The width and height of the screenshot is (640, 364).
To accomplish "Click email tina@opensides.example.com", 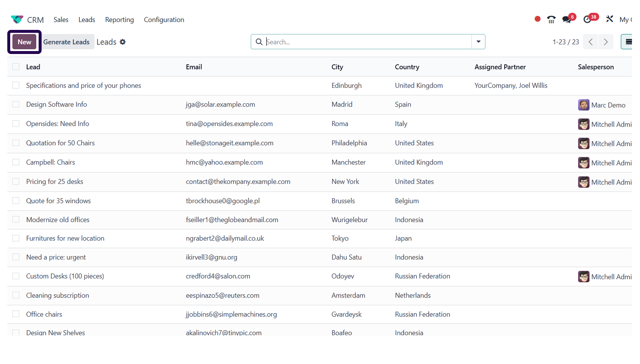I will (x=229, y=123).
